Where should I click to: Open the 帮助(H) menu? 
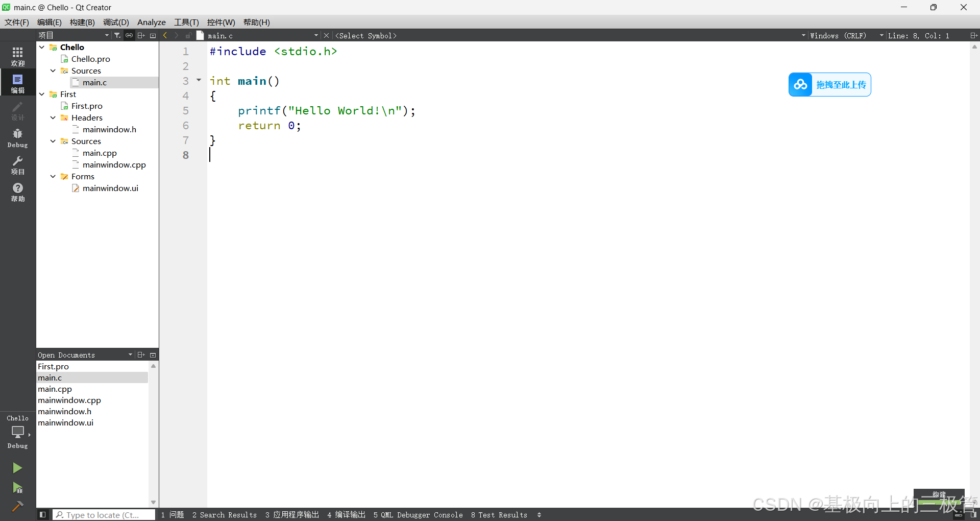[x=256, y=22]
